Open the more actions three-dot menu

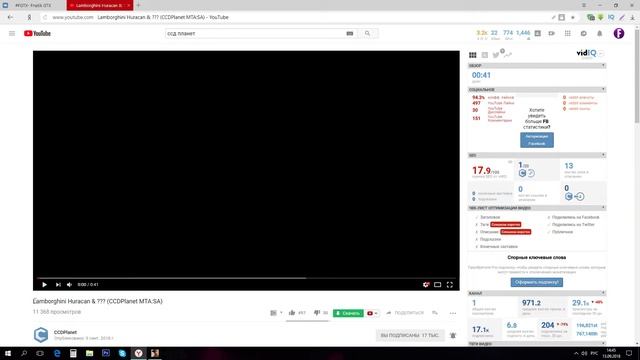(x=453, y=313)
